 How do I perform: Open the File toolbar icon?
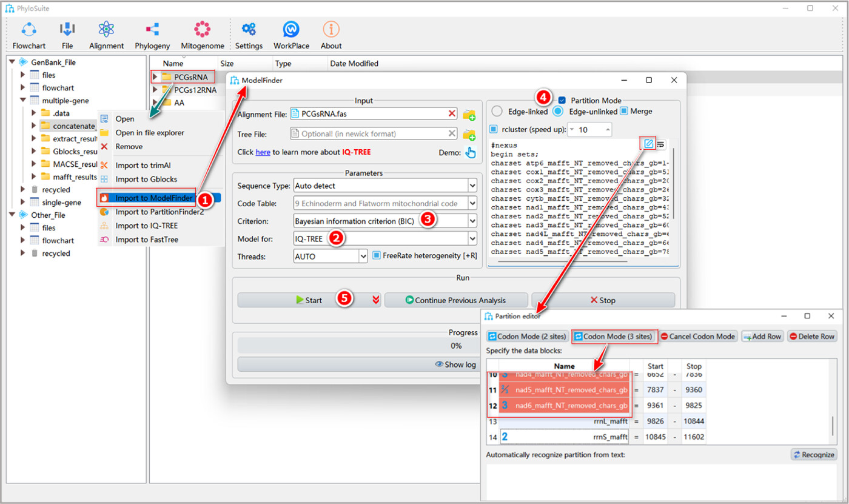67,35
